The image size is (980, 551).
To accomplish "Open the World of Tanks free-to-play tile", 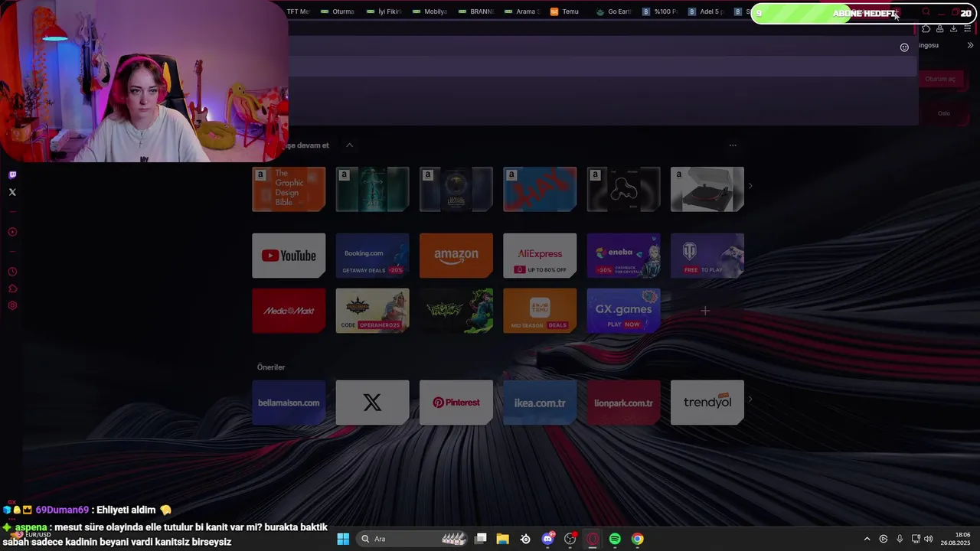I will click(x=707, y=256).
